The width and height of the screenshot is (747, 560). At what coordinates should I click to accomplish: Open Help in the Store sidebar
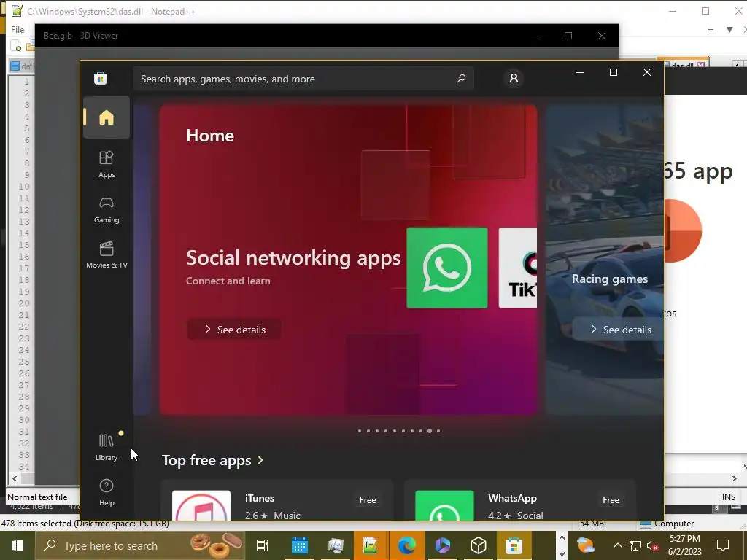(x=107, y=492)
